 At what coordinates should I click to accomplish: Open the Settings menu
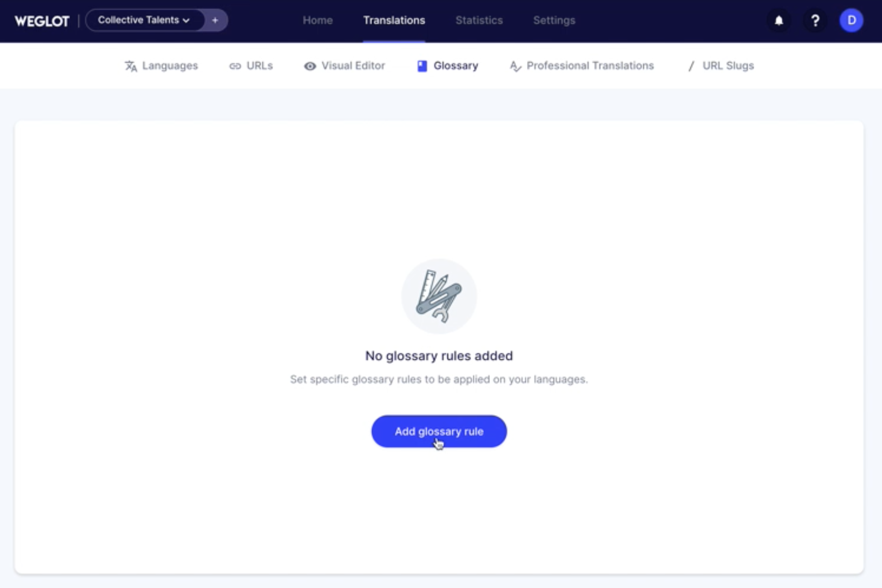554,20
